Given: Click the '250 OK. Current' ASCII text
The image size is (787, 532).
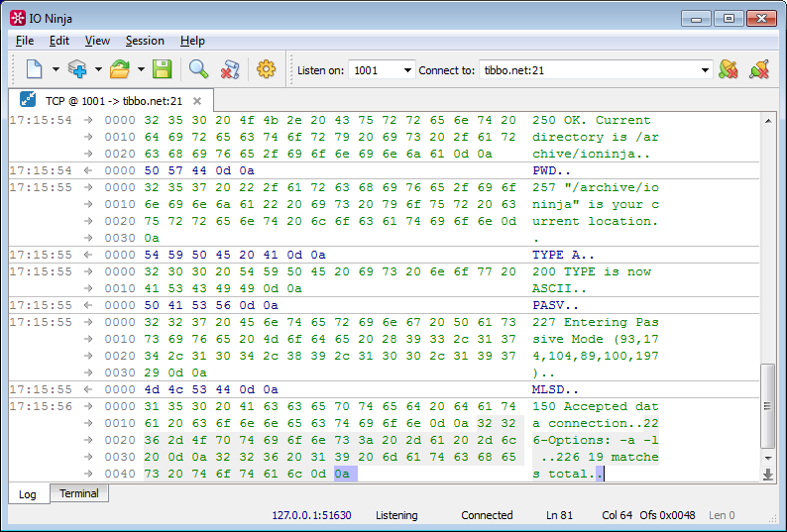Looking at the screenshot, I should pos(592,121).
